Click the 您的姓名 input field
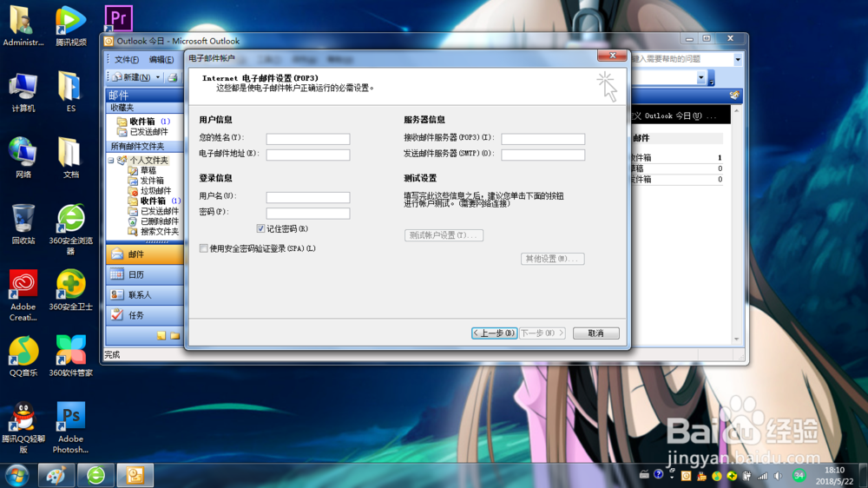 point(308,138)
